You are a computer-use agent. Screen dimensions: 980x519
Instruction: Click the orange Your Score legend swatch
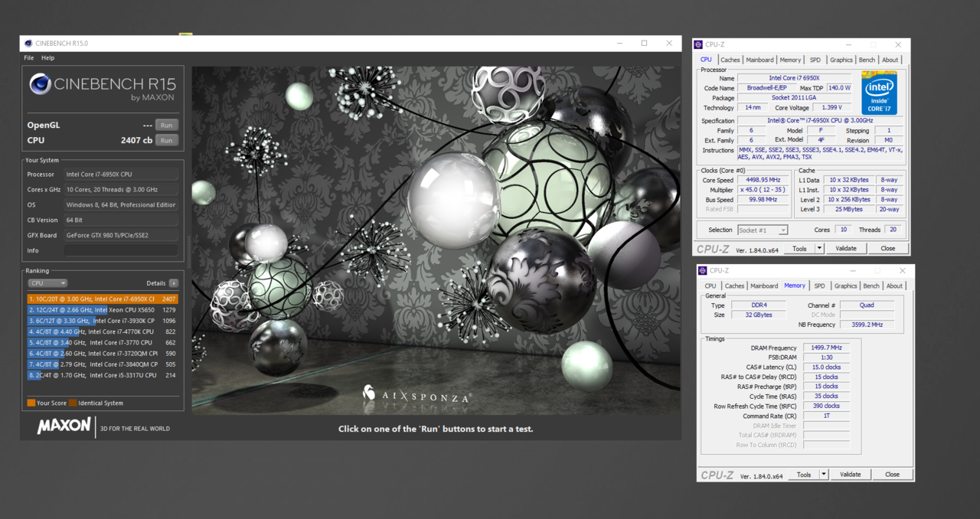pos(31,403)
